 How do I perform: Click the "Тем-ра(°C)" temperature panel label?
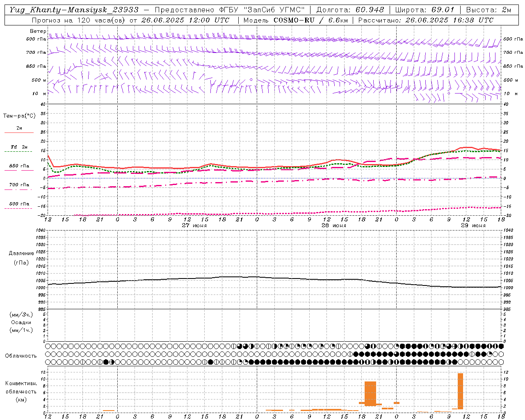click(x=19, y=116)
